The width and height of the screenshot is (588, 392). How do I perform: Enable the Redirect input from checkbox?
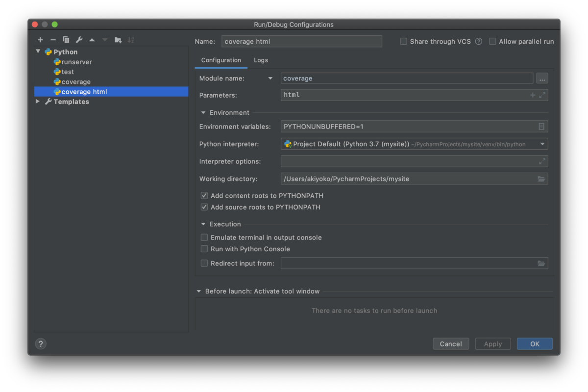click(x=204, y=263)
